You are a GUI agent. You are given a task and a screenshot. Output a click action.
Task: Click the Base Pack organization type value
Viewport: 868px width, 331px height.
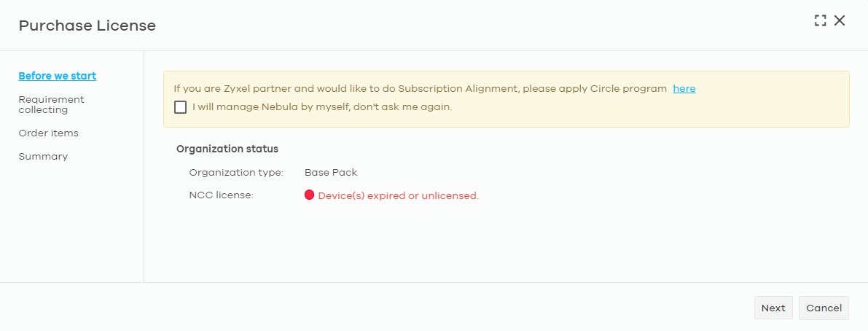[x=331, y=172]
